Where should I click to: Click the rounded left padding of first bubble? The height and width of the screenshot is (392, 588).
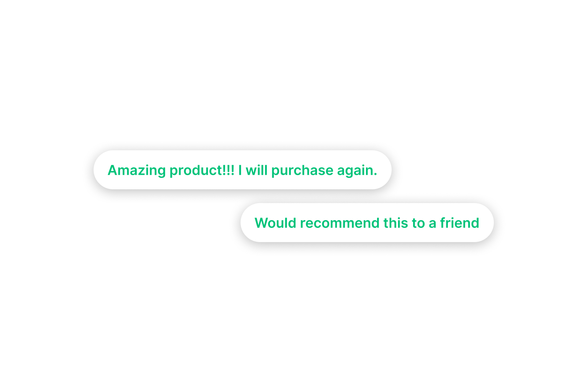coord(100,170)
